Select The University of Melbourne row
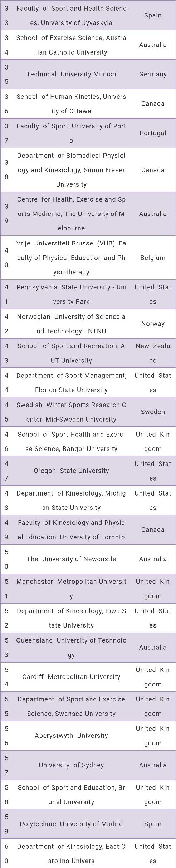The width and height of the screenshot is (176, 868). pyautogui.click(x=88, y=214)
